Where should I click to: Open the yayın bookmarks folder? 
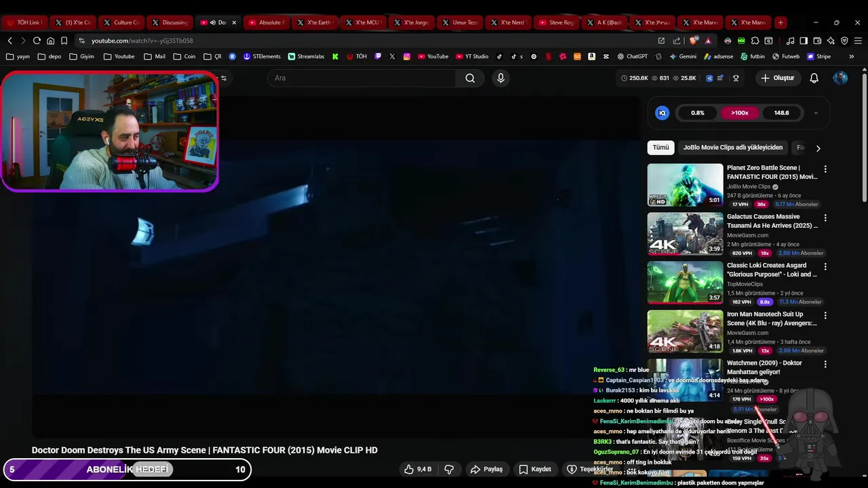click(17, 56)
